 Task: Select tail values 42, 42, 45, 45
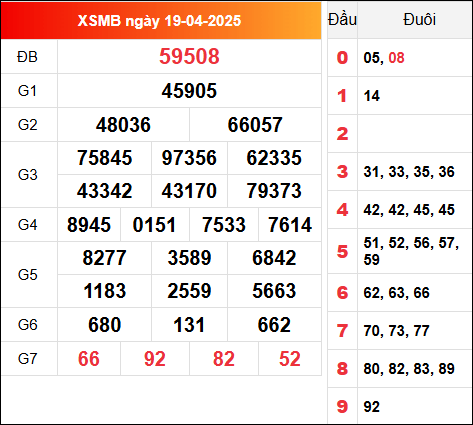click(409, 210)
